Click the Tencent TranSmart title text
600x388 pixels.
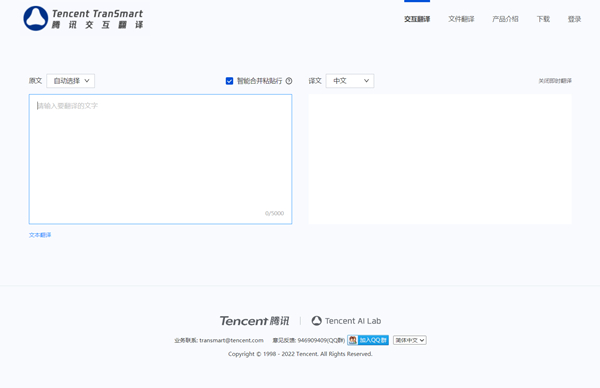(x=97, y=14)
